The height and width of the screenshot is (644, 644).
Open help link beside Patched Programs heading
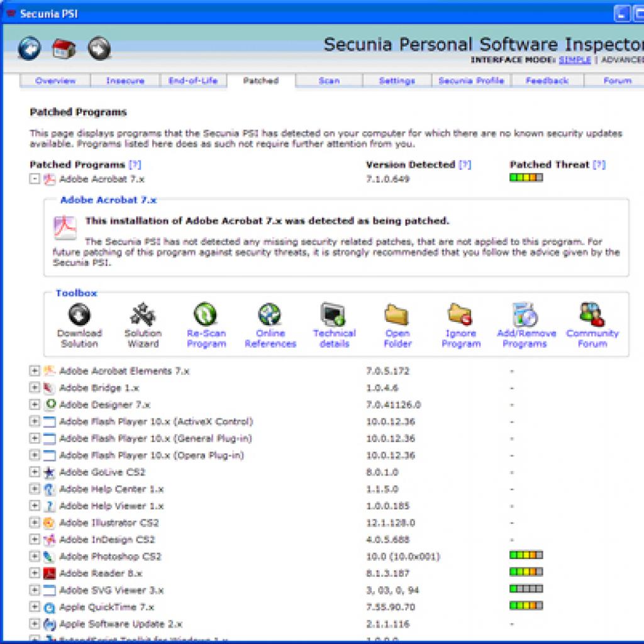point(135,165)
